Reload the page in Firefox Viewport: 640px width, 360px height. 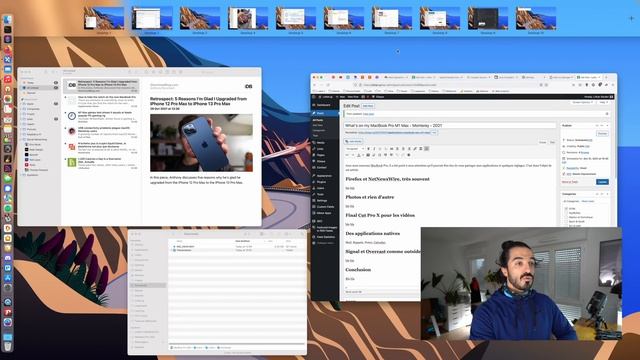(x=328, y=85)
